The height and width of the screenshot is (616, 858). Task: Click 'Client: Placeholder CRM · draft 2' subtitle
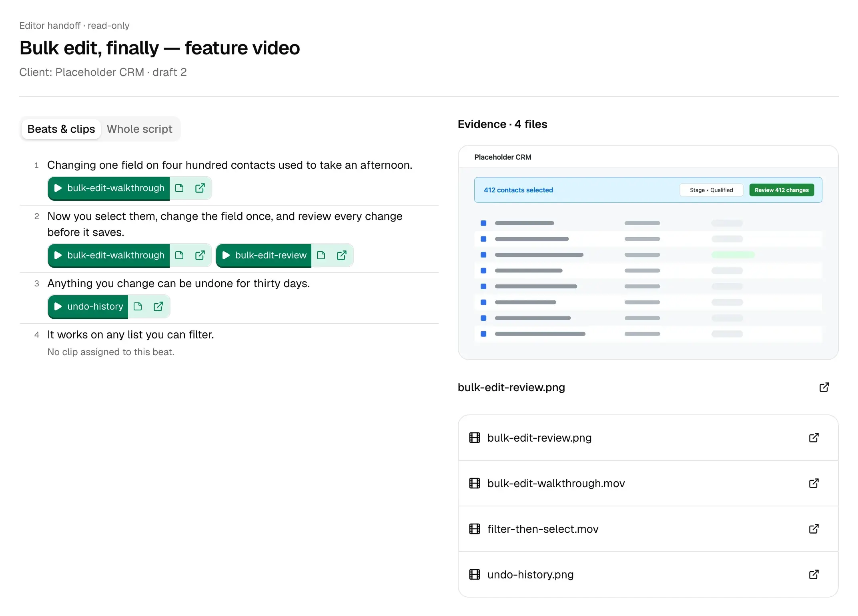click(x=103, y=72)
